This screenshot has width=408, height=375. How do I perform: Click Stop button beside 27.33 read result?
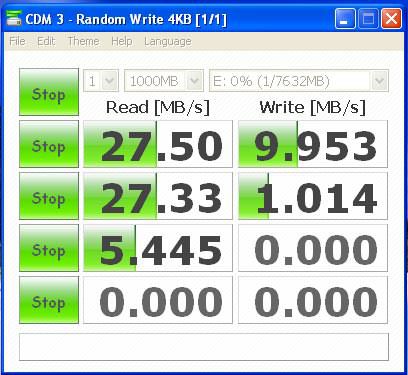click(x=49, y=196)
